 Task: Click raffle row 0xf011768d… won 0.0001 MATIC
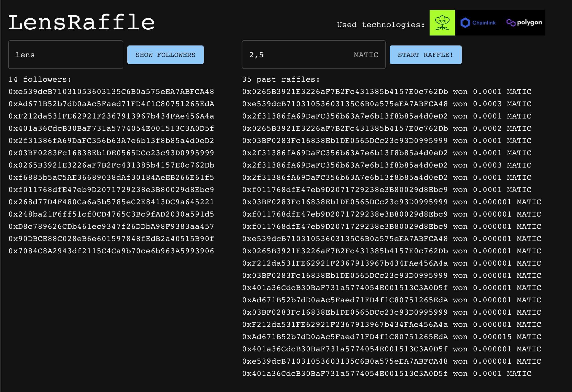[387, 190]
